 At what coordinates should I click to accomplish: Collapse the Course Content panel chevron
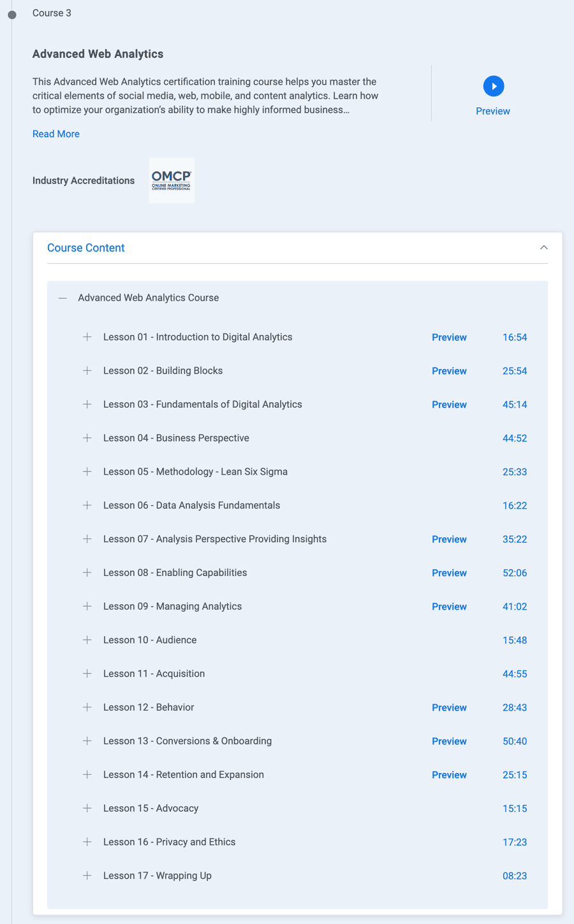point(544,248)
